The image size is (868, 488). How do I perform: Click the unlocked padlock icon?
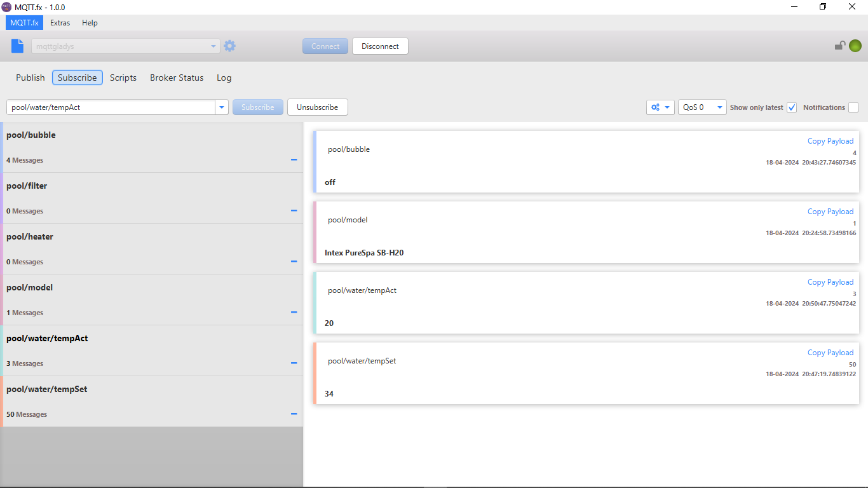840,46
